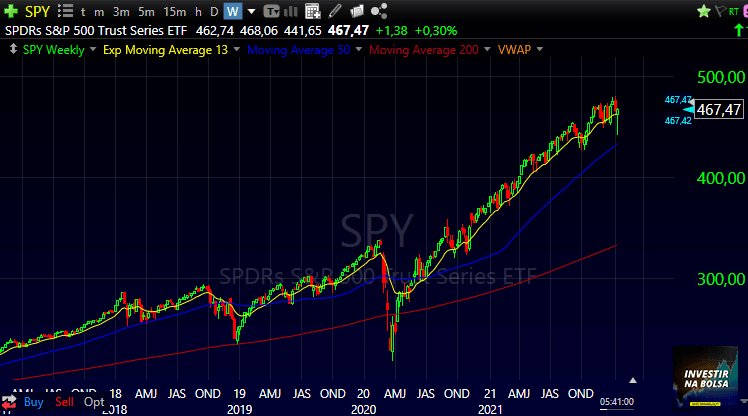Image resolution: width=748 pixels, height=416 pixels.
Task: Open the Moving Average 200 dropdown arrow
Action: tap(487, 49)
